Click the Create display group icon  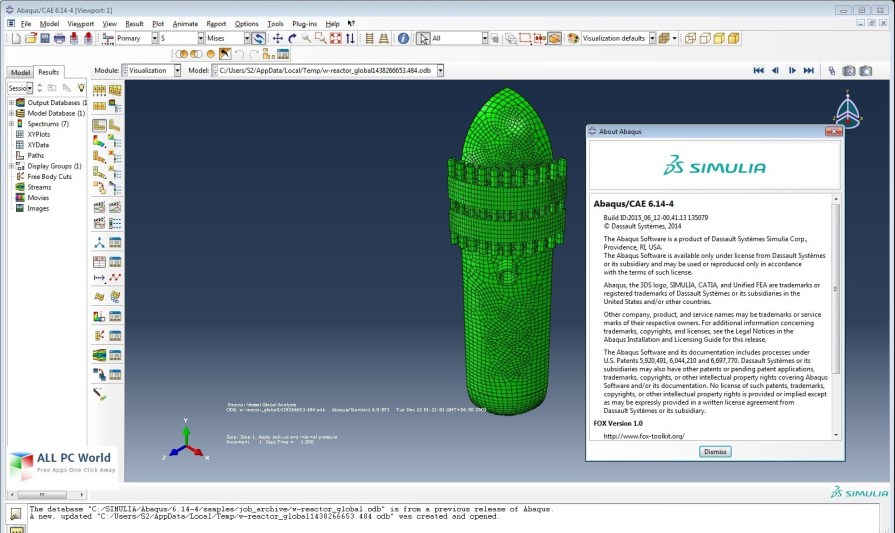(268, 54)
